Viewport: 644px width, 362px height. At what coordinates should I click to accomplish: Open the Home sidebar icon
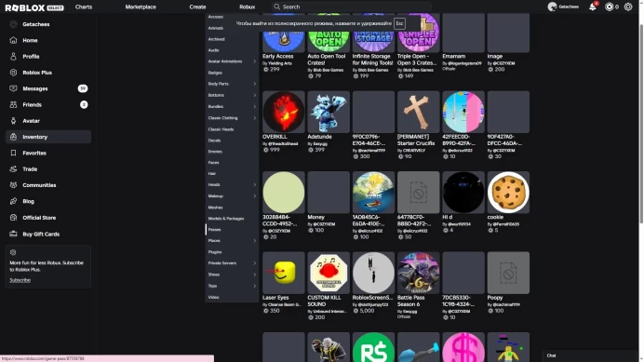click(x=14, y=40)
